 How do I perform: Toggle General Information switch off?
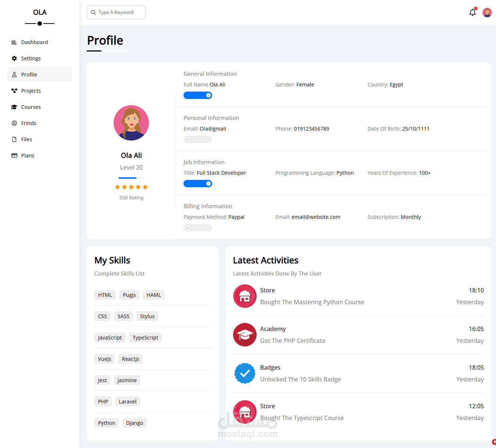[x=198, y=95]
